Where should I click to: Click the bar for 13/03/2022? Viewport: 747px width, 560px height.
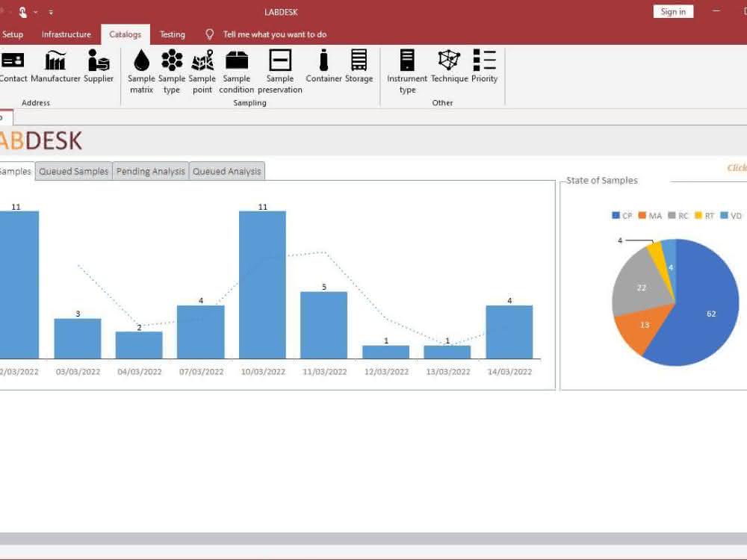point(447,352)
